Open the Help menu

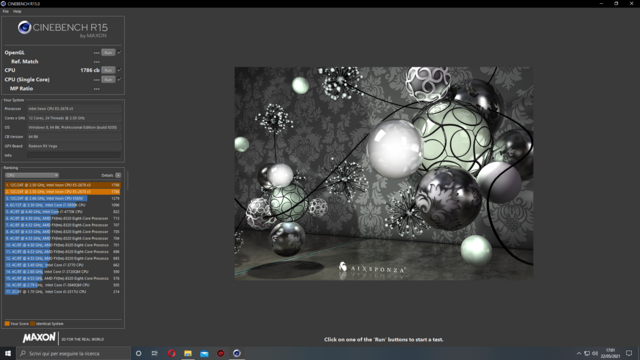coord(17,11)
